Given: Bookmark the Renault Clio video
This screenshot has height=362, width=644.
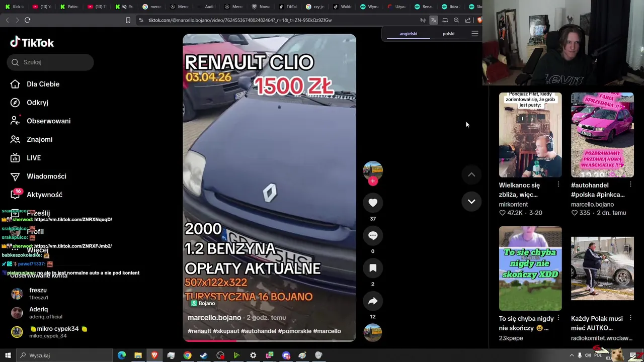Looking at the screenshot, I should [x=373, y=268].
